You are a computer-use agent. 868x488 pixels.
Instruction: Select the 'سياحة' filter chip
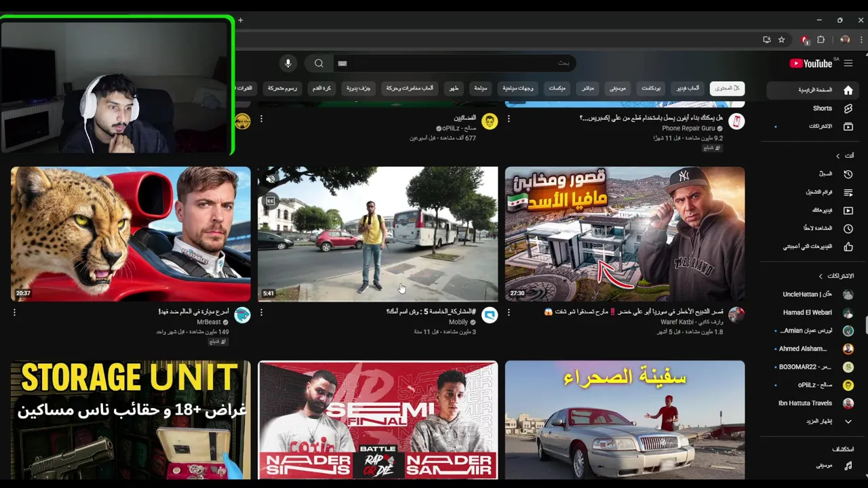(x=480, y=89)
